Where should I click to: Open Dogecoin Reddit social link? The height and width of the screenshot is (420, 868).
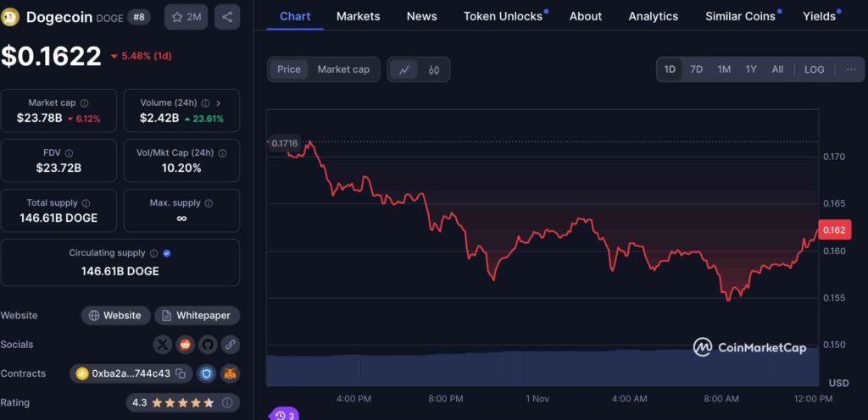click(185, 345)
